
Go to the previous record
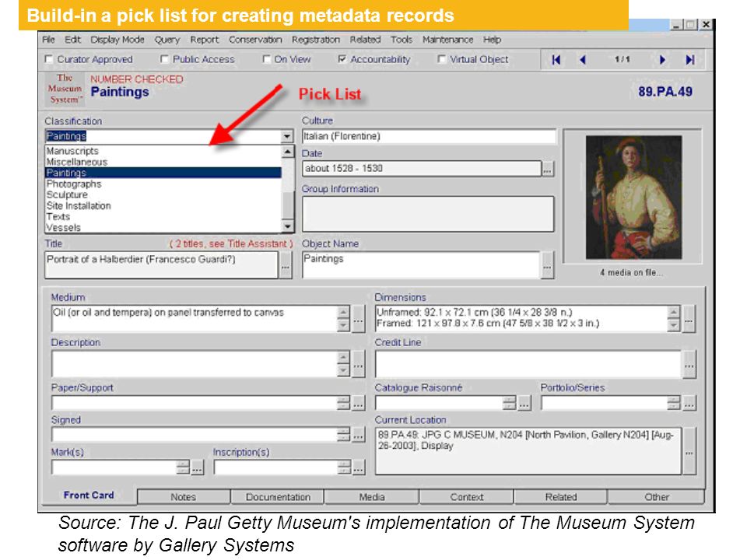coord(583,60)
